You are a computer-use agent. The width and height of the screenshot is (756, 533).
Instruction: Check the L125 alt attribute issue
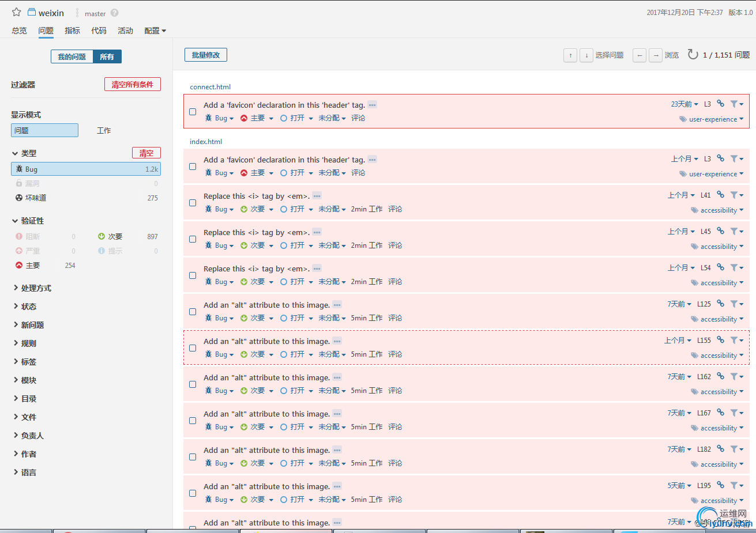(193, 312)
